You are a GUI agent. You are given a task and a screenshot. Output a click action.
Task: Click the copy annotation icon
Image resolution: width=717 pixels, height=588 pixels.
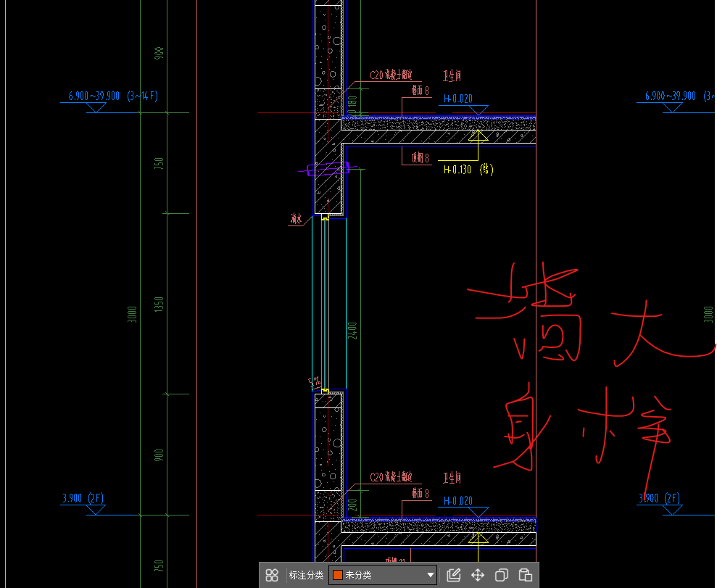(502, 575)
